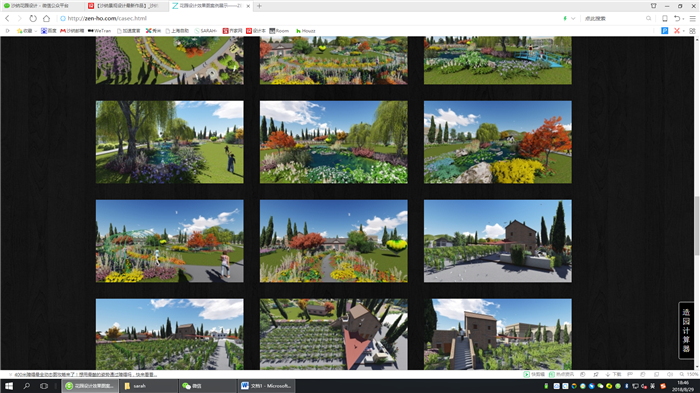
Task: Open the brick house vineyard thumbnail
Action: pyautogui.click(x=498, y=241)
